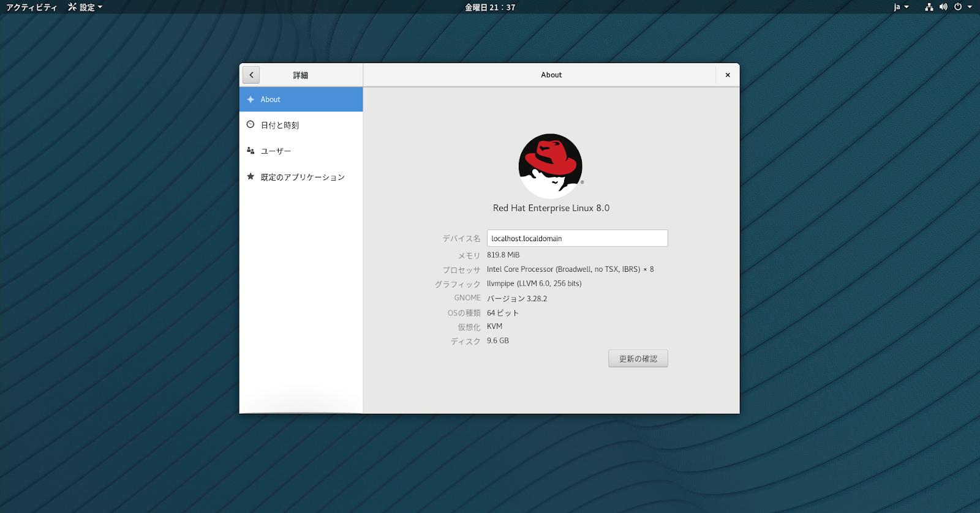Click the OS type value 64 ビット

coord(503,313)
